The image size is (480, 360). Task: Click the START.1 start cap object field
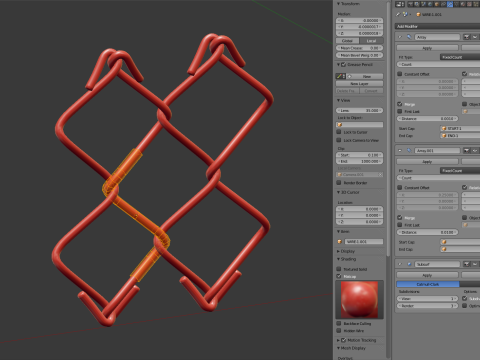coord(460,128)
